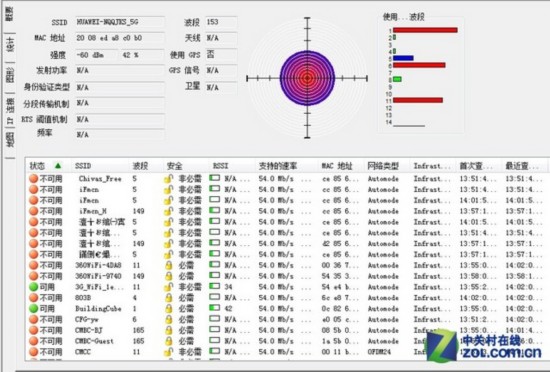This screenshot has width=550, height=372.
Task: Click the open padlock icon in CMCC row
Action: coord(169,352)
